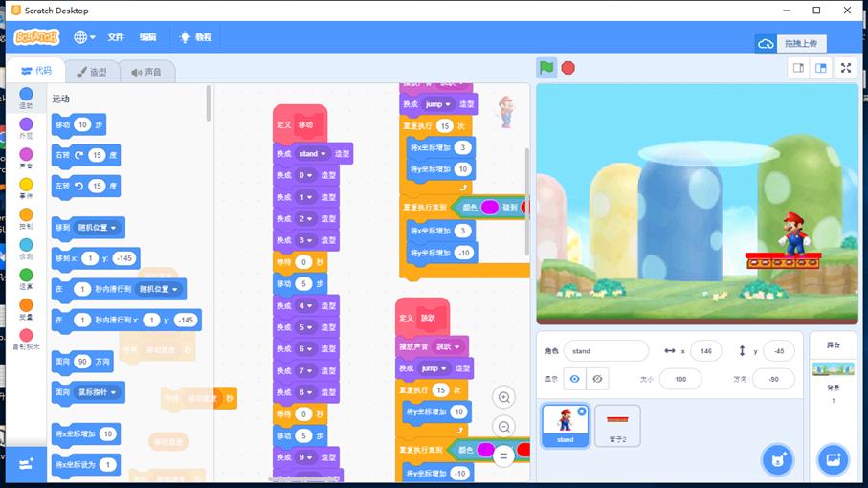The width and height of the screenshot is (868, 488).
Task: Select the 自制积木 (My Blocks) category
Action: pos(26,339)
